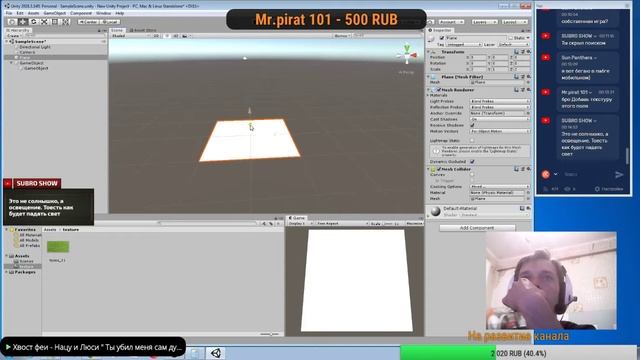
Task: Expand the Materials foldout
Action: (429, 95)
